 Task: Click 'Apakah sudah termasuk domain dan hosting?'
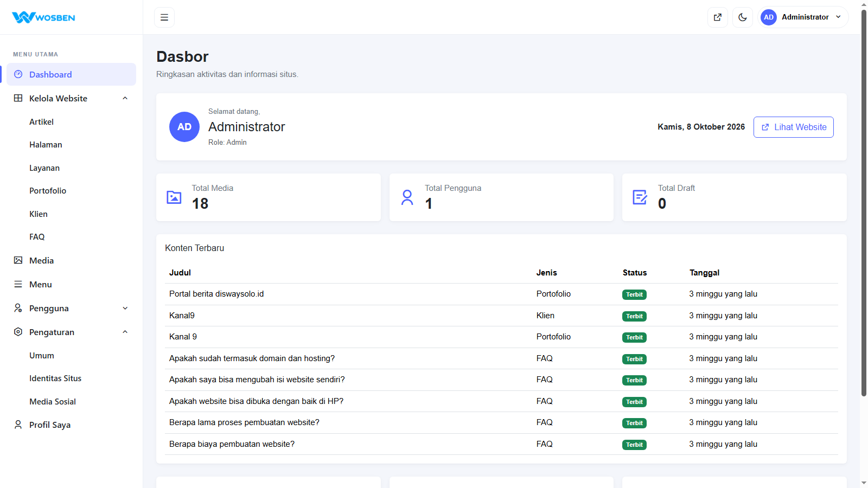[252, 358]
